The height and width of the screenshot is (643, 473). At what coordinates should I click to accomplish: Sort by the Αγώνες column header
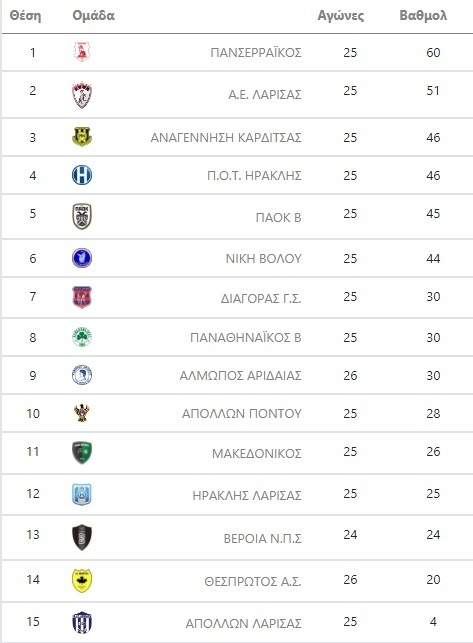(340, 16)
